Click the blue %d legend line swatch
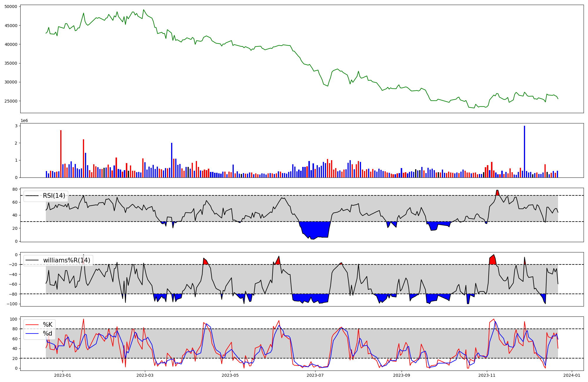Screen dimensions: 588x382 point(32,334)
